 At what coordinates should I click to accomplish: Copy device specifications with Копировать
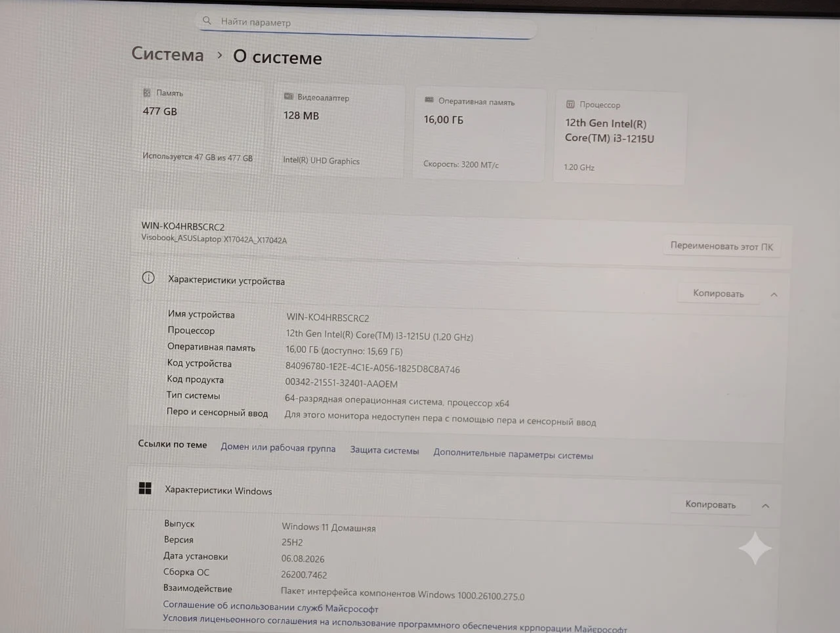tap(719, 294)
